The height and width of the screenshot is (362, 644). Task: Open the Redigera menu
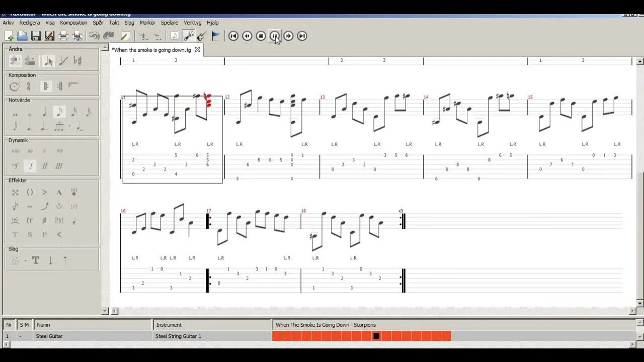30,23
